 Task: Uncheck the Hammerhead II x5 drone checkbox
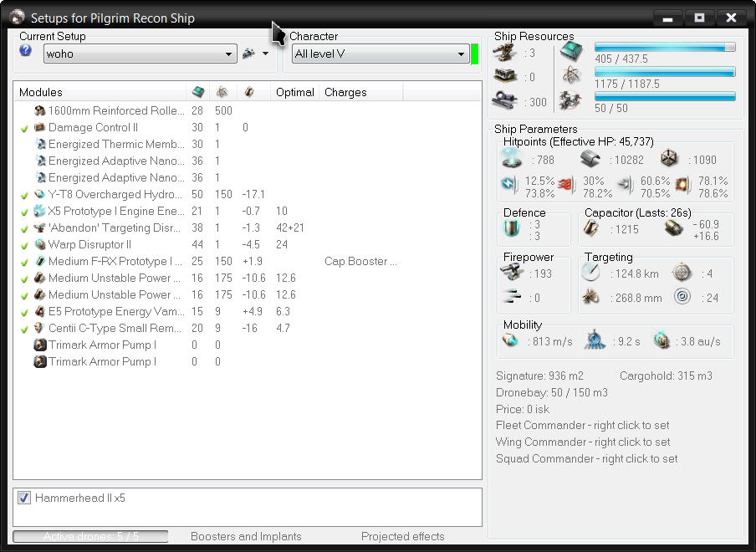(24, 498)
